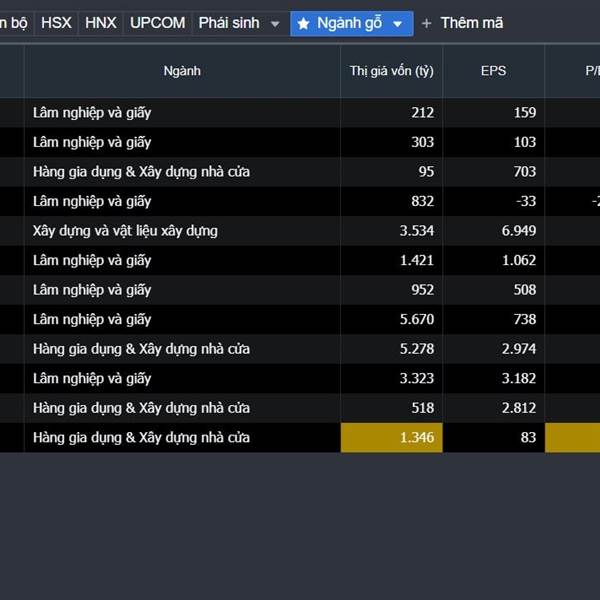The height and width of the screenshot is (600, 600).
Task: Click the plus icon beside Thêm mã
Action: point(427,23)
